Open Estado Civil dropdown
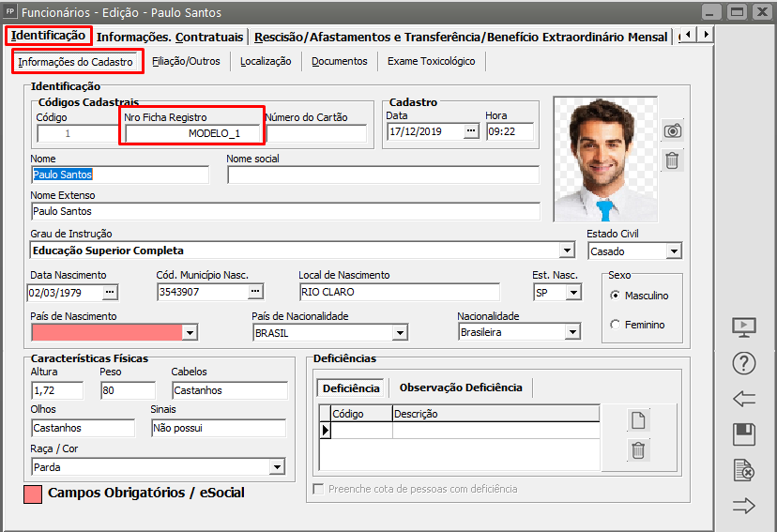The width and height of the screenshot is (777, 532). (x=674, y=251)
